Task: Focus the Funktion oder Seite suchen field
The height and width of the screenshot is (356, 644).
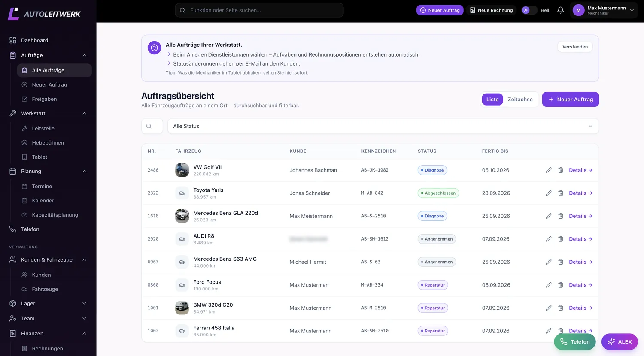Action: coord(259,10)
